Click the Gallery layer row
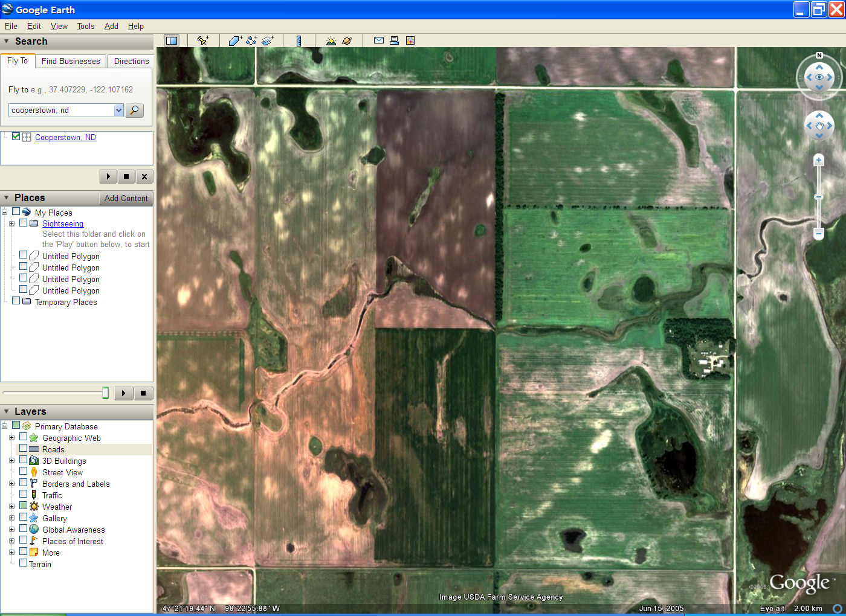 pyautogui.click(x=54, y=518)
